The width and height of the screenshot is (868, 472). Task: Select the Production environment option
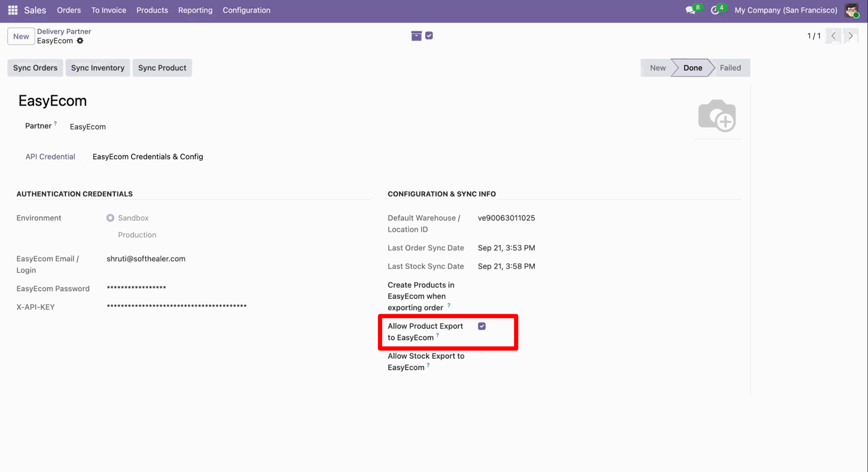137,235
